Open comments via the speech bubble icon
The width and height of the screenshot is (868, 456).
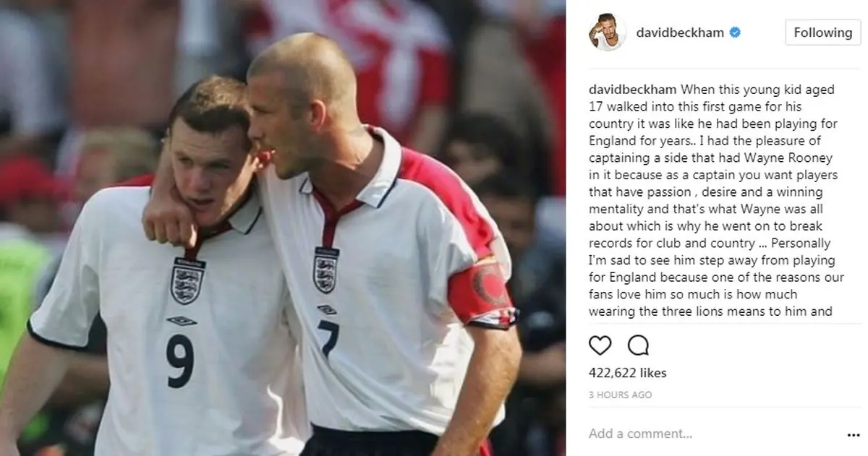pos(637,346)
